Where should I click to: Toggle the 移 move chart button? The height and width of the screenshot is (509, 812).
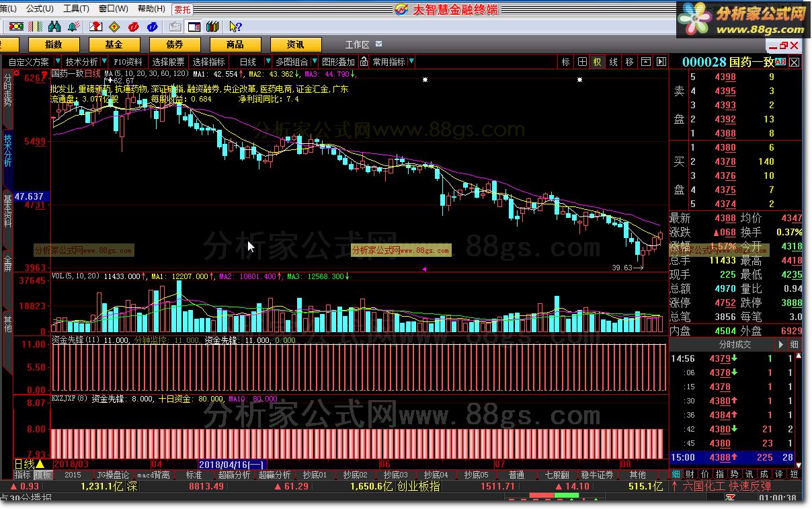629,61
